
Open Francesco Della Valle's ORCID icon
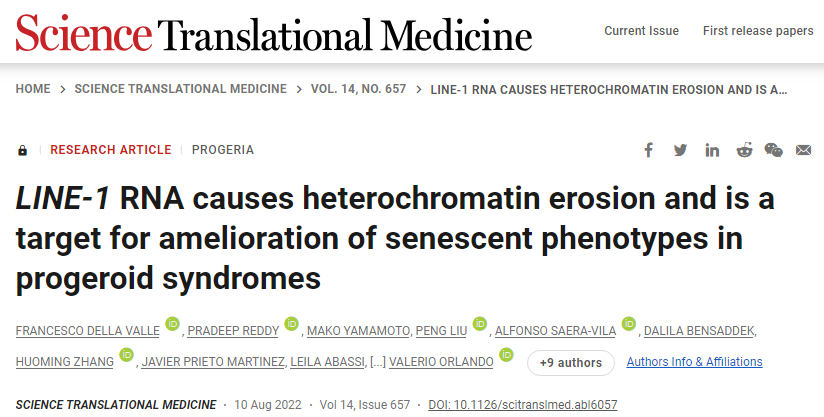172,324
